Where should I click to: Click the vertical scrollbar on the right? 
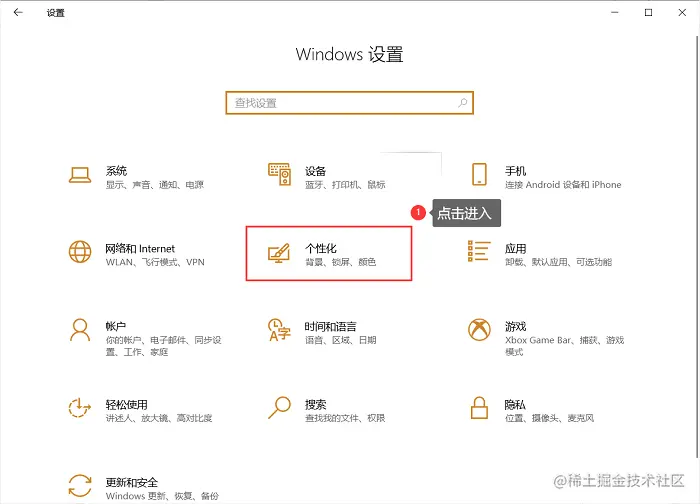point(697,246)
